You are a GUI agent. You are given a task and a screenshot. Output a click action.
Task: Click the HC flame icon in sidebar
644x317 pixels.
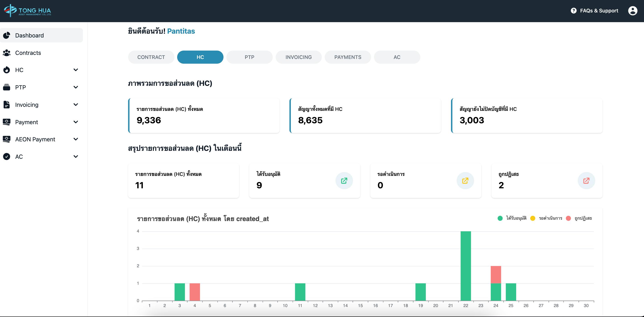click(x=7, y=70)
